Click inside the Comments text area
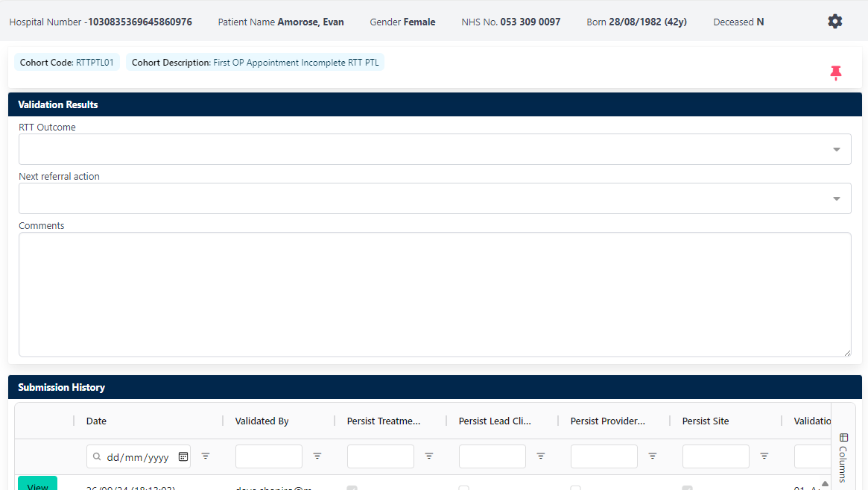The height and width of the screenshot is (490, 868). [434, 295]
